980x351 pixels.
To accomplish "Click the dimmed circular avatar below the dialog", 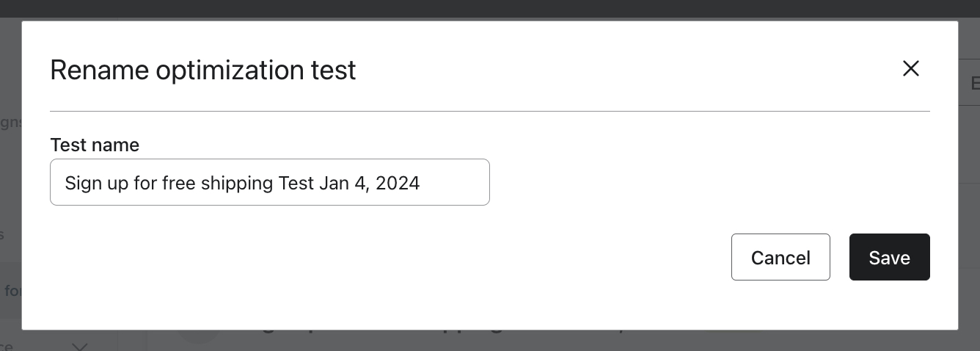I will pyautogui.click(x=198, y=336).
